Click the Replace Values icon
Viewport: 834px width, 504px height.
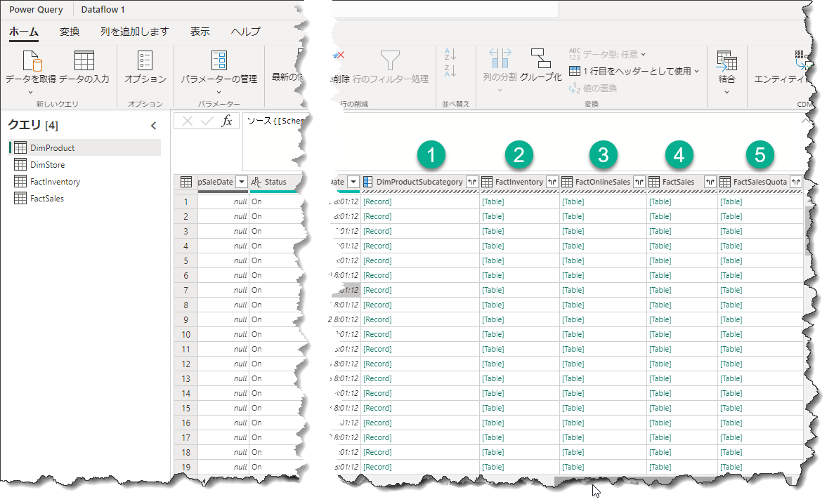[575, 88]
